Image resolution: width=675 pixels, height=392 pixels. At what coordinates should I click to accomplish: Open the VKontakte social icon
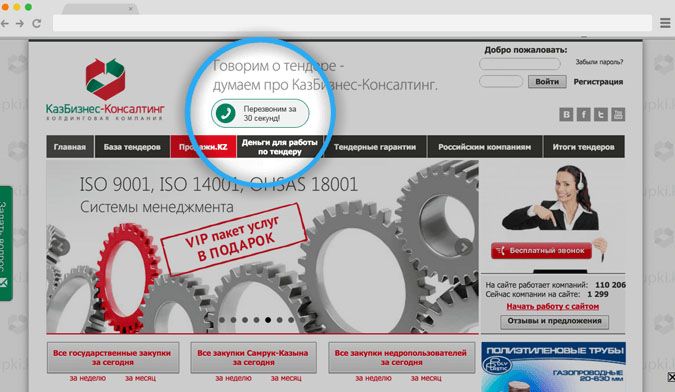(x=566, y=114)
